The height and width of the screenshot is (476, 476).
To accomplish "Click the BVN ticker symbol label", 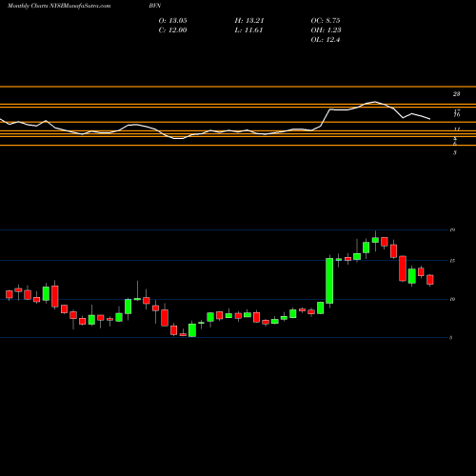I will [x=155, y=6].
